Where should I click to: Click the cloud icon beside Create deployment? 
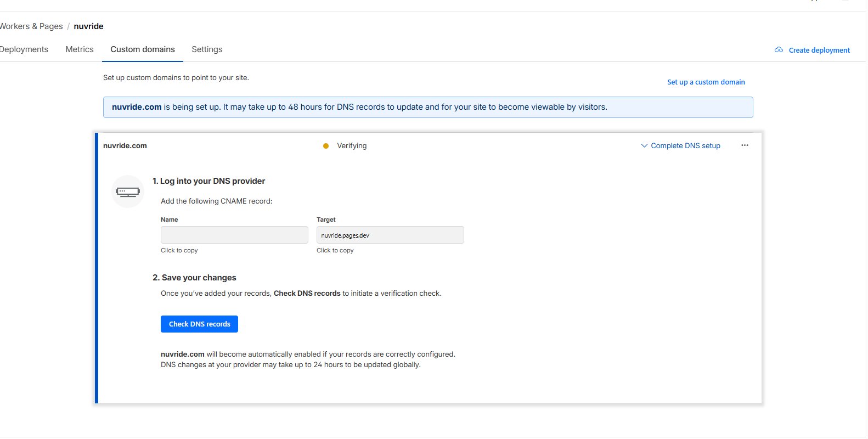click(x=779, y=50)
